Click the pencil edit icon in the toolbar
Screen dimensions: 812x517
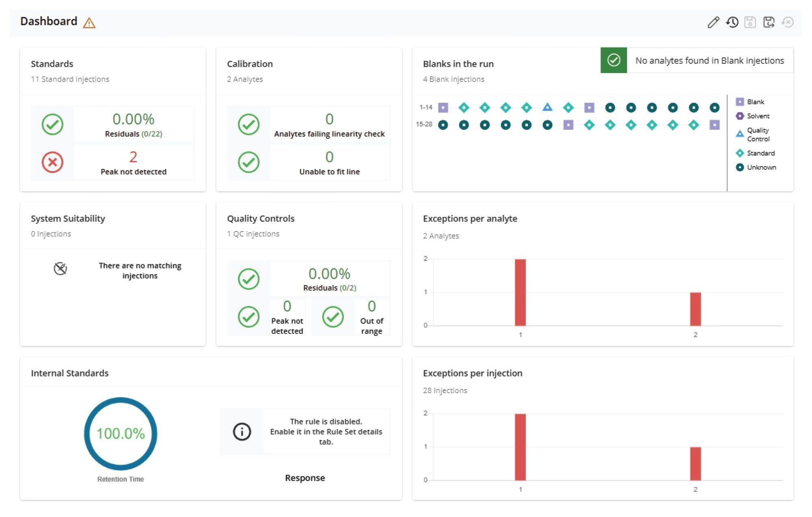[713, 23]
